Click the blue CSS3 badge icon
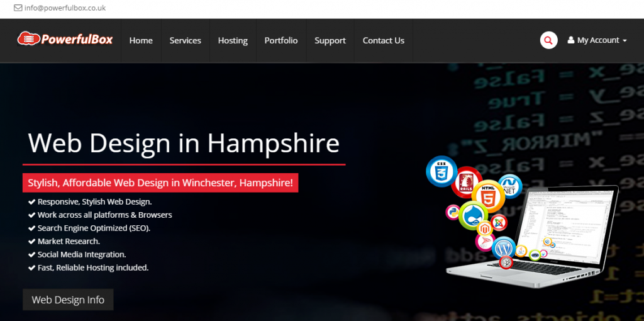The height and width of the screenshot is (321, 644). tap(441, 171)
